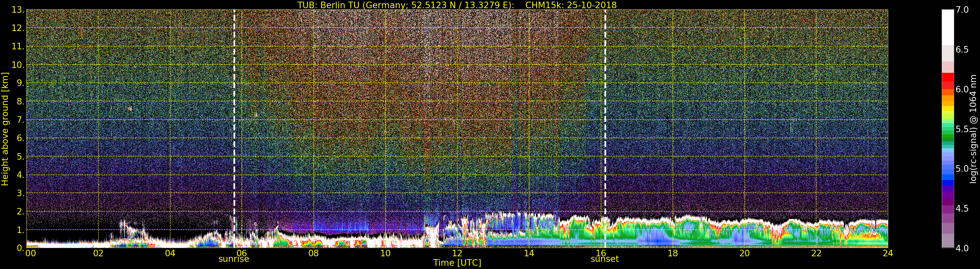Click the colorbar tick label "6.5"

click(962, 50)
